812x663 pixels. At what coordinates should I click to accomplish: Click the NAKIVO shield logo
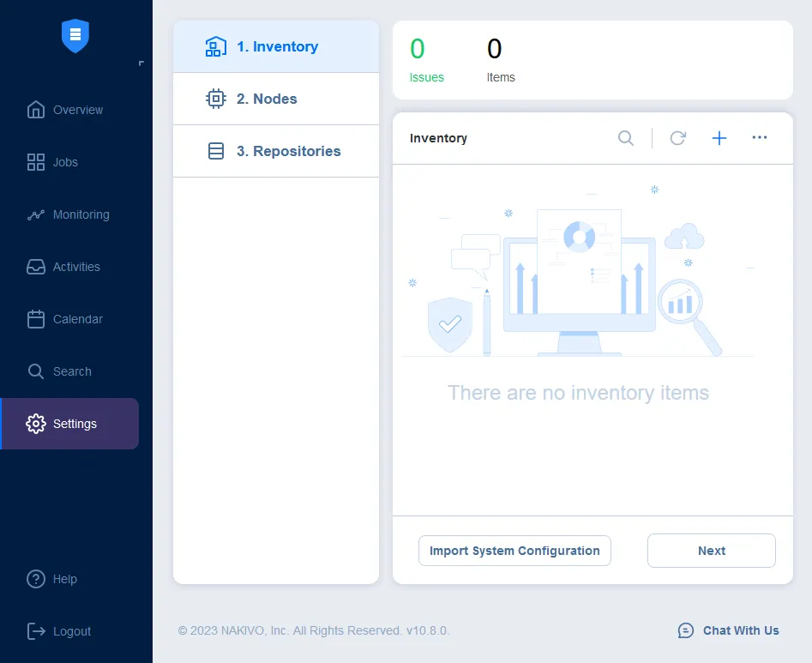coord(75,36)
